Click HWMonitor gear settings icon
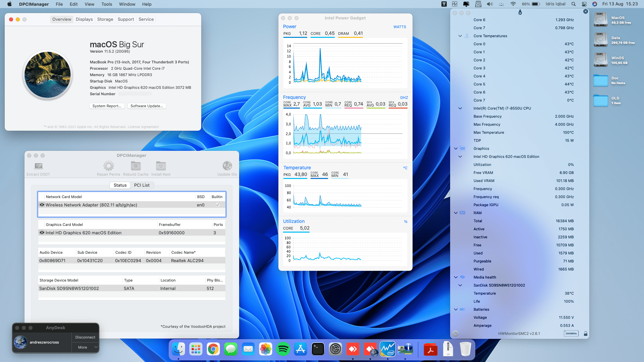This screenshot has width=644, height=362. (455, 334)
